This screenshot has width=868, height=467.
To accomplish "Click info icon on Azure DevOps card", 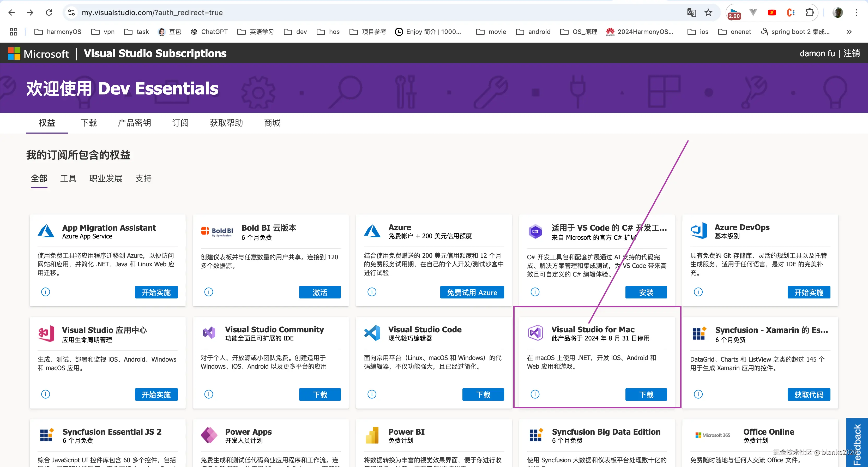I will click(x=698, y=292).
